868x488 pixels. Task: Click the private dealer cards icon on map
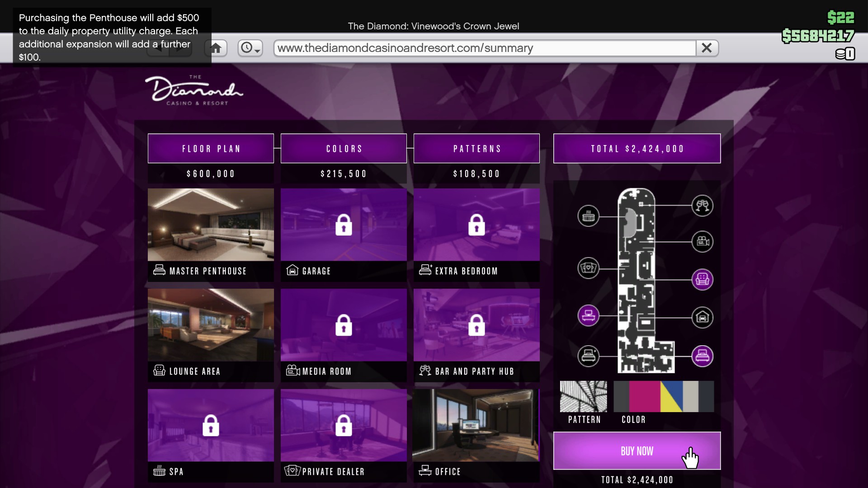tap(588, 268)
